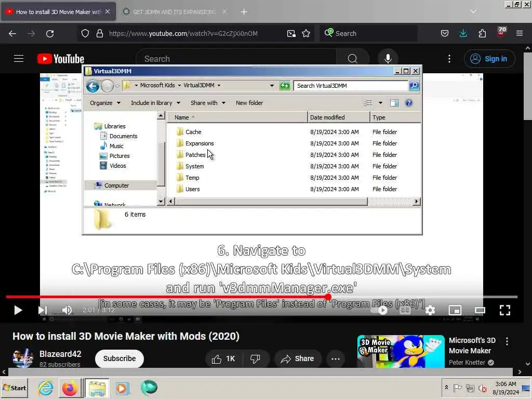This screenshot has width=532, height=399.
Task: Switch to GET 3DMM AND ITS EXPANSIONS tab
Action: (174, 12)
